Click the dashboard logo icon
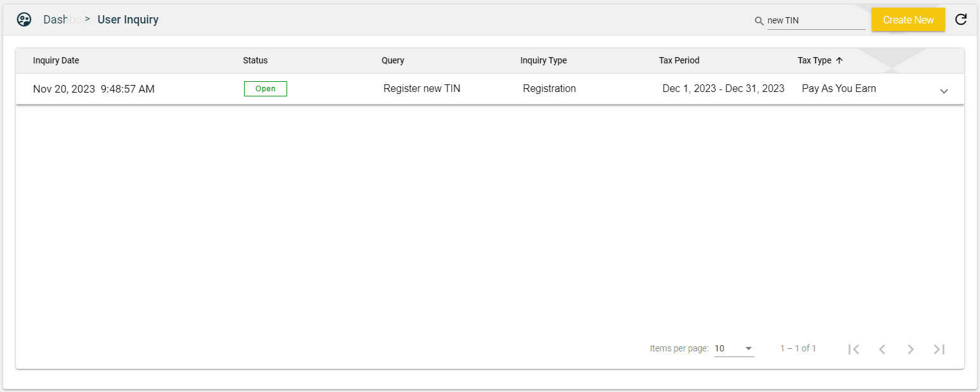Screen dimensions: 980x392 point(24,20)
